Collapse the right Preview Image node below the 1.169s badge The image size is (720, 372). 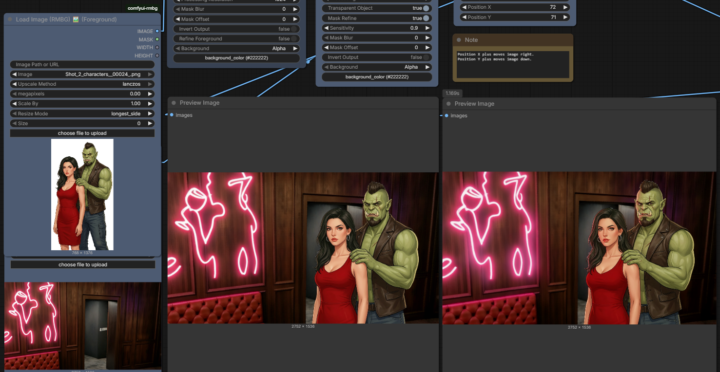[x=449, y=104]
